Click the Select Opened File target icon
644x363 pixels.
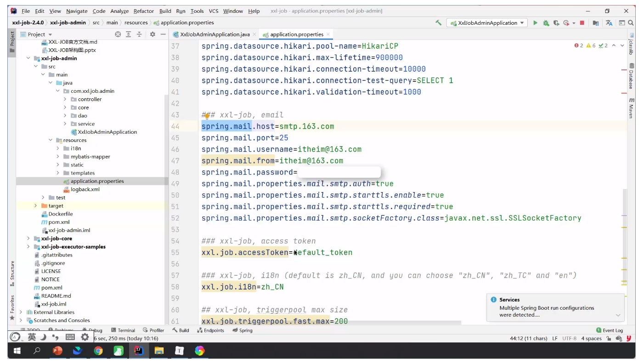click(x=118, y=34)
